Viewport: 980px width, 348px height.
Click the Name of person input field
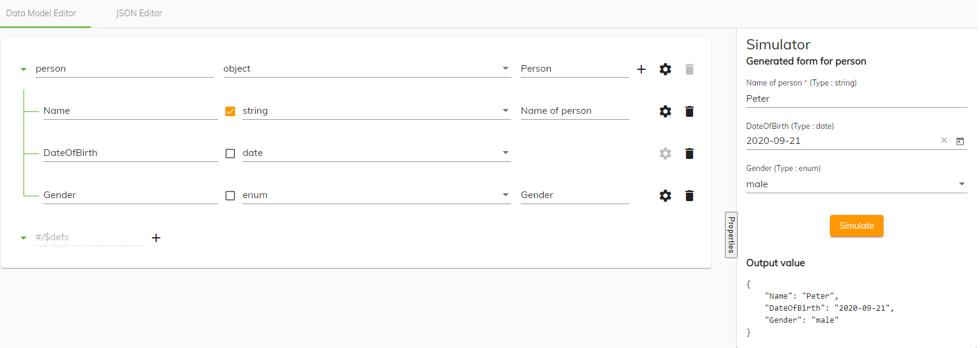[x=856, y=99]
